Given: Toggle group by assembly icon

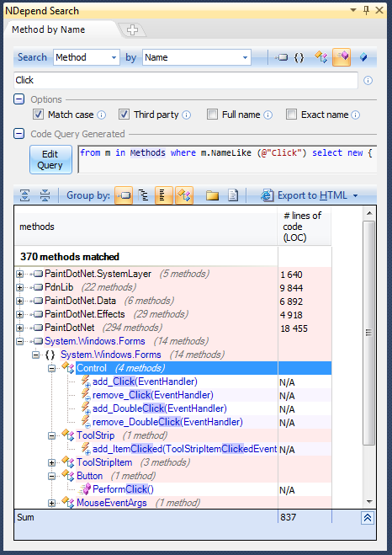Looking at the screenshot, I should point(124,195).
